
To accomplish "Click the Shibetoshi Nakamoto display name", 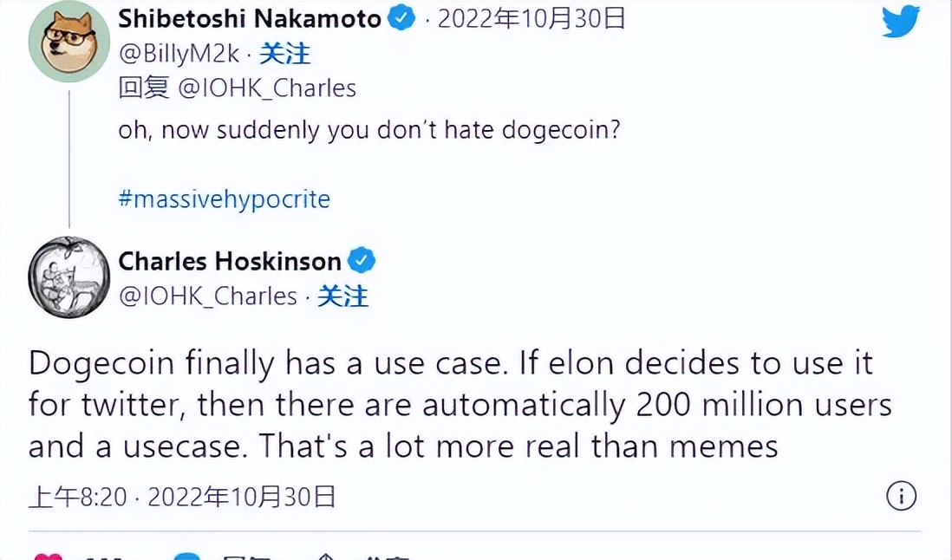I will pos(250,19).
